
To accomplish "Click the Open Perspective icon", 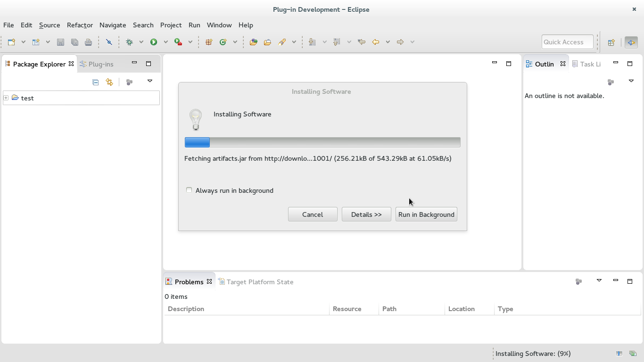I will coord(611,42).
